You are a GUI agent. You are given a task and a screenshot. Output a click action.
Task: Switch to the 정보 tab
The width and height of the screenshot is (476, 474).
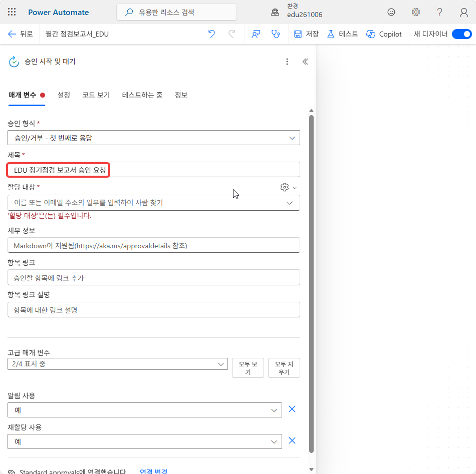pos(181,95)
